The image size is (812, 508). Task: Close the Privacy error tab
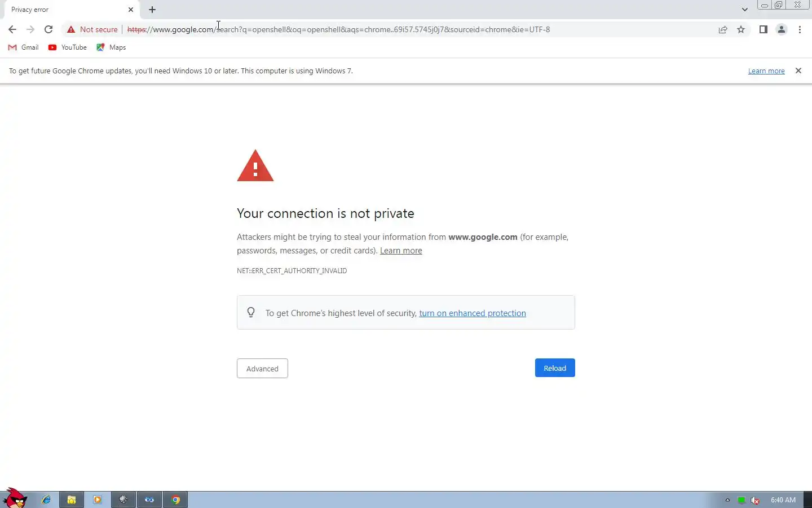click(x=131, y=10)
